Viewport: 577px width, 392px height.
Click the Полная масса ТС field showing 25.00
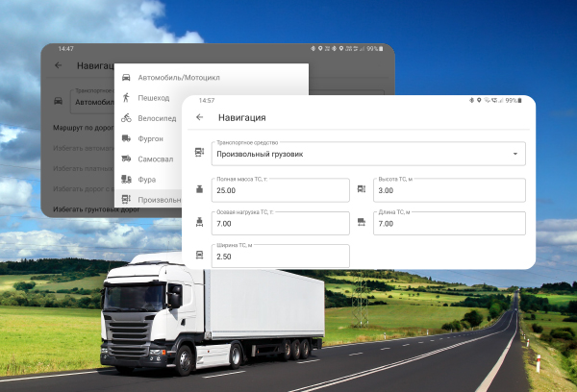[279, 190]
